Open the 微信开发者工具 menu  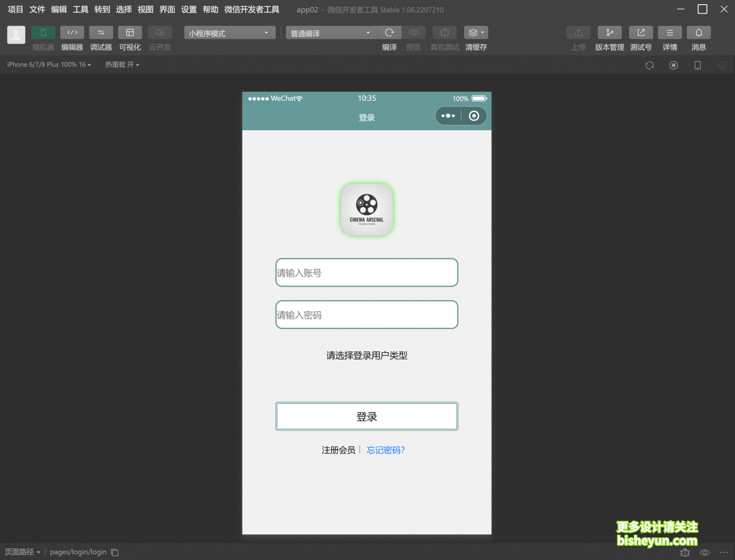coord(252,9)
